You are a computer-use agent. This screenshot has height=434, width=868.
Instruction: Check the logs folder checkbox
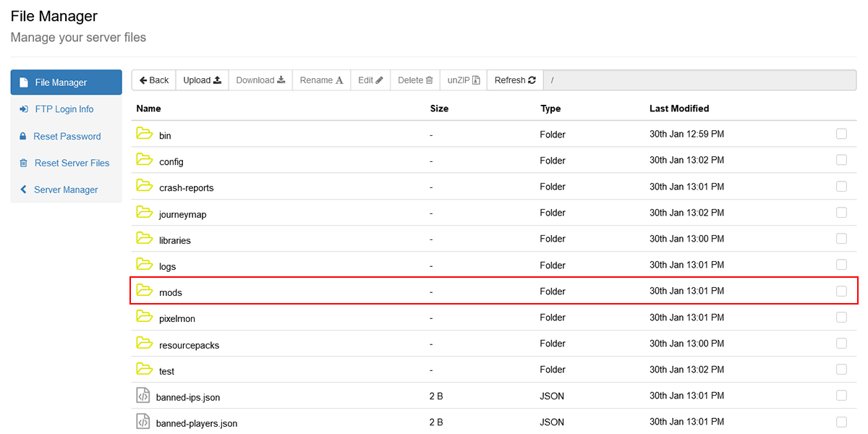click(x=841, y=265)
